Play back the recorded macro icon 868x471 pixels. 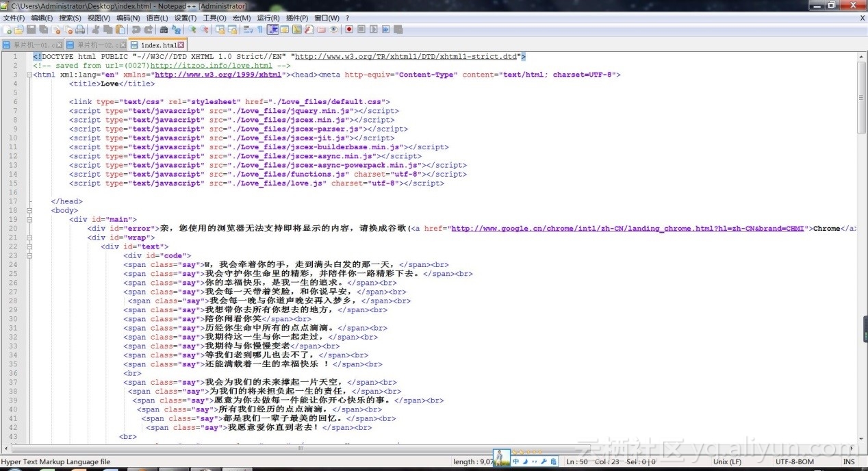click(x=374, y=30)
